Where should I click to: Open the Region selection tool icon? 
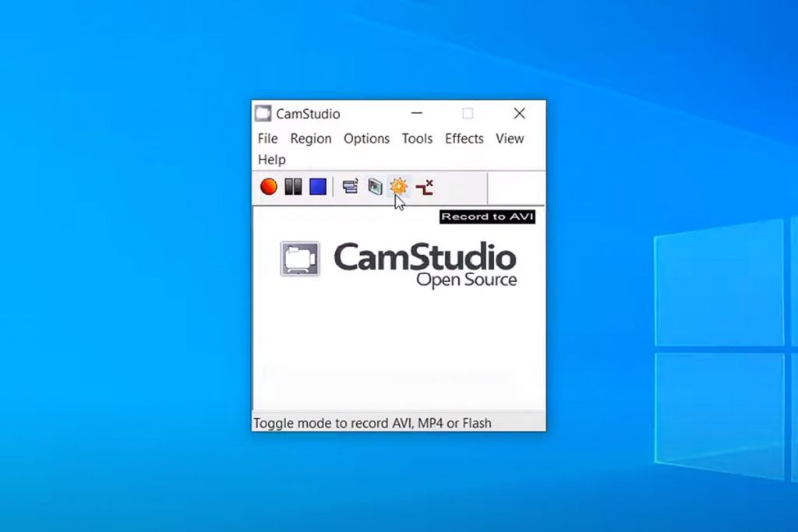click(x=351, y=187)
